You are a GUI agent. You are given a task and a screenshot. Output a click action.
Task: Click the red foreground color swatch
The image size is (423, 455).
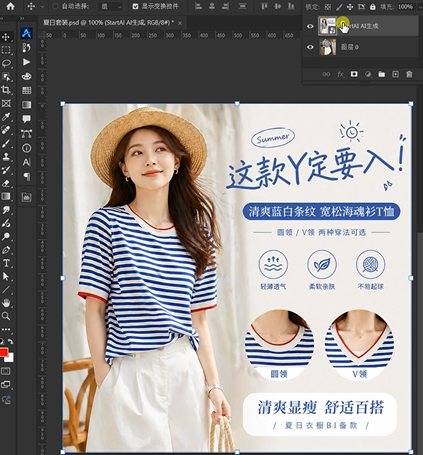3,352
